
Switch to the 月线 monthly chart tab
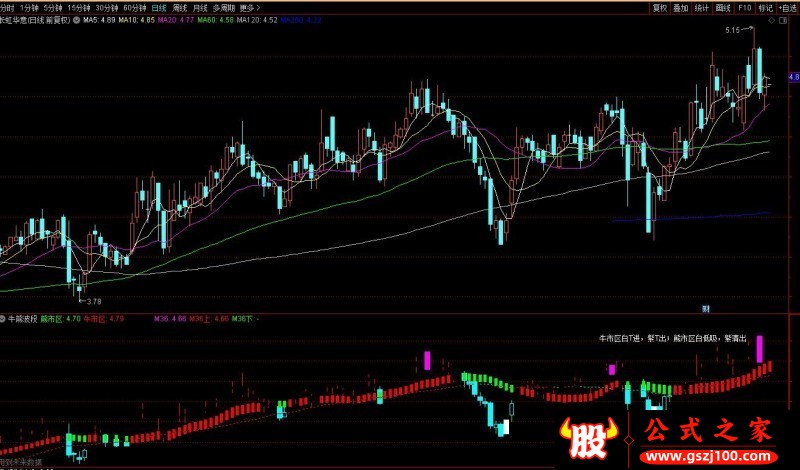200,8
